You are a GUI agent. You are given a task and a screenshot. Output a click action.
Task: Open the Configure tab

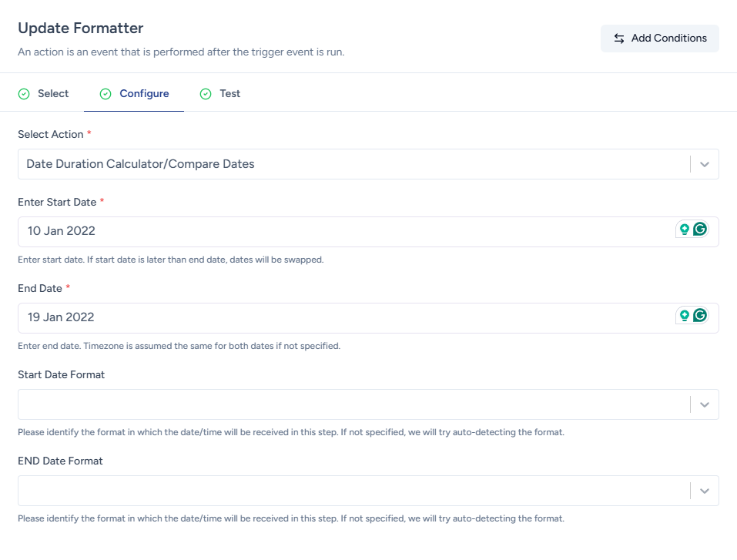point(144,94)
